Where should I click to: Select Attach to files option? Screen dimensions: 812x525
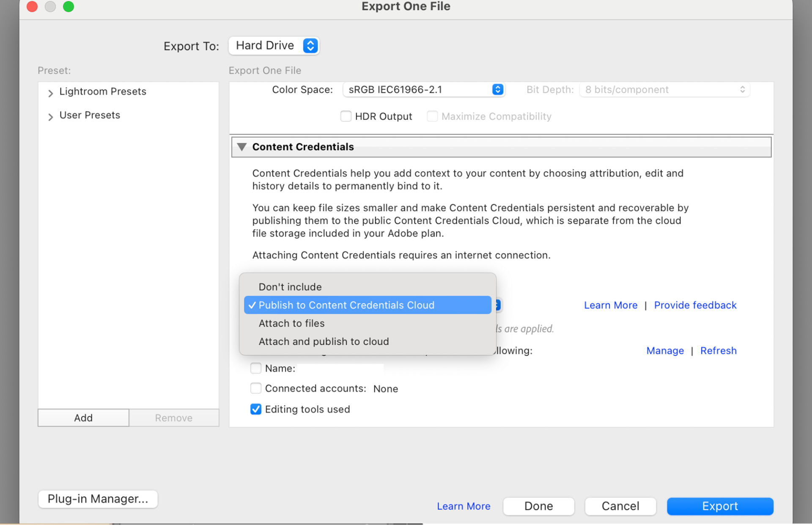[x=368, y=323]
